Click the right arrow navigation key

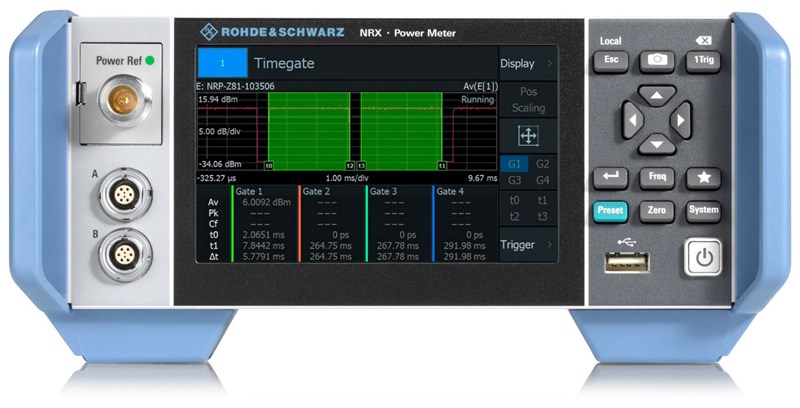pos(681,120)
